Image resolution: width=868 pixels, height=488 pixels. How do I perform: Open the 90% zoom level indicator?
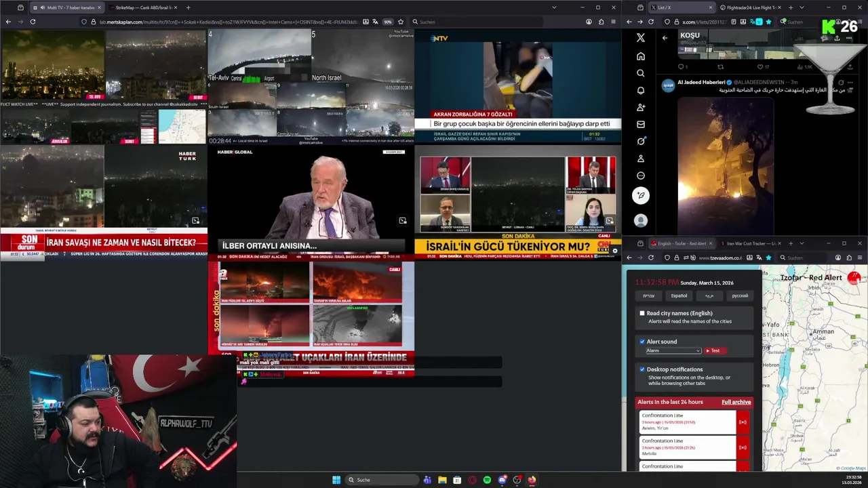(388, 22)
